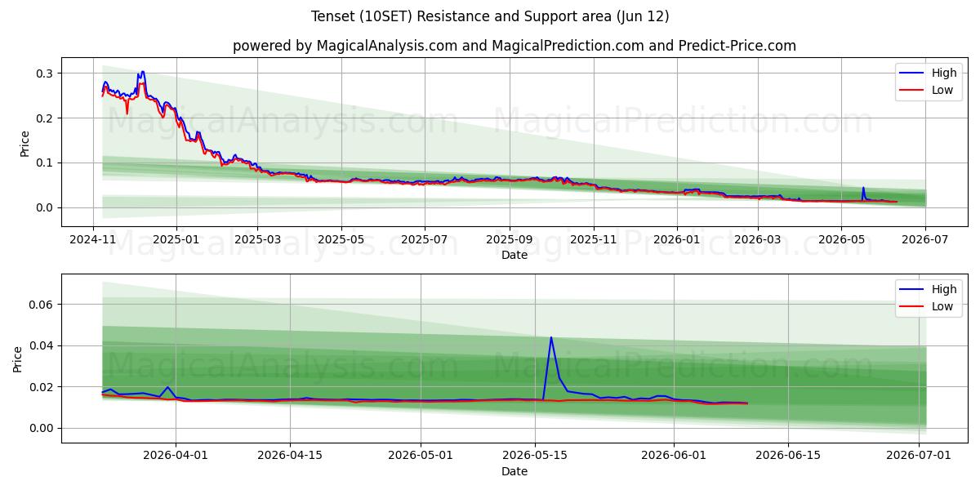Select the '2026-07' date tick label

tap(925, 239)
